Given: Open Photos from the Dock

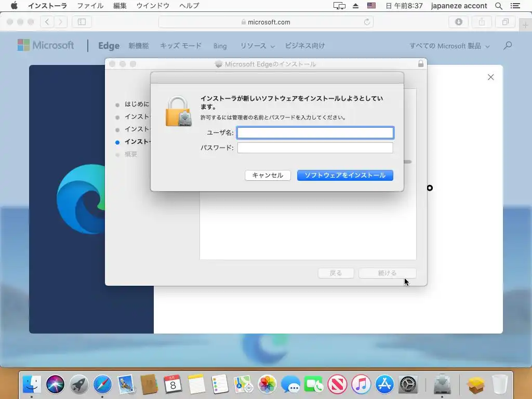Looking at the screenshot, I should [267, 384].
